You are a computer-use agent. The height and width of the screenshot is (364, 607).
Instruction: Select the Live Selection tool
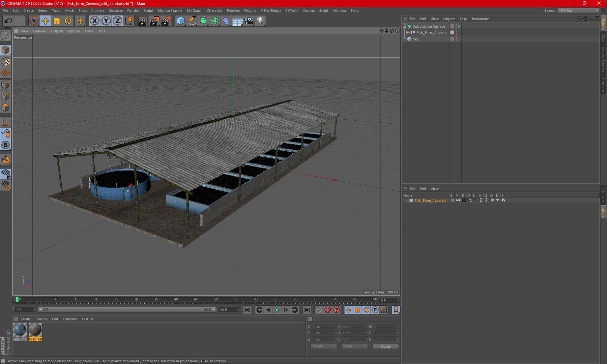(34, 21)
